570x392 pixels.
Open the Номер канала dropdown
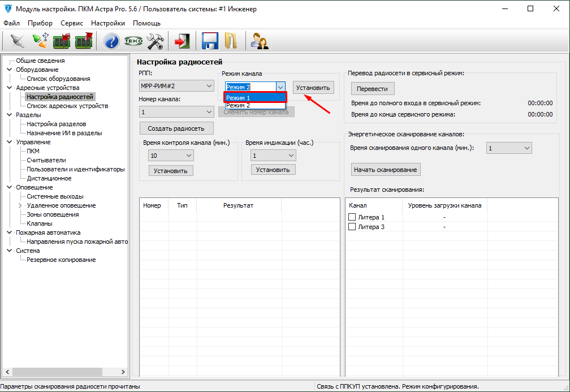tap(176, 111)
